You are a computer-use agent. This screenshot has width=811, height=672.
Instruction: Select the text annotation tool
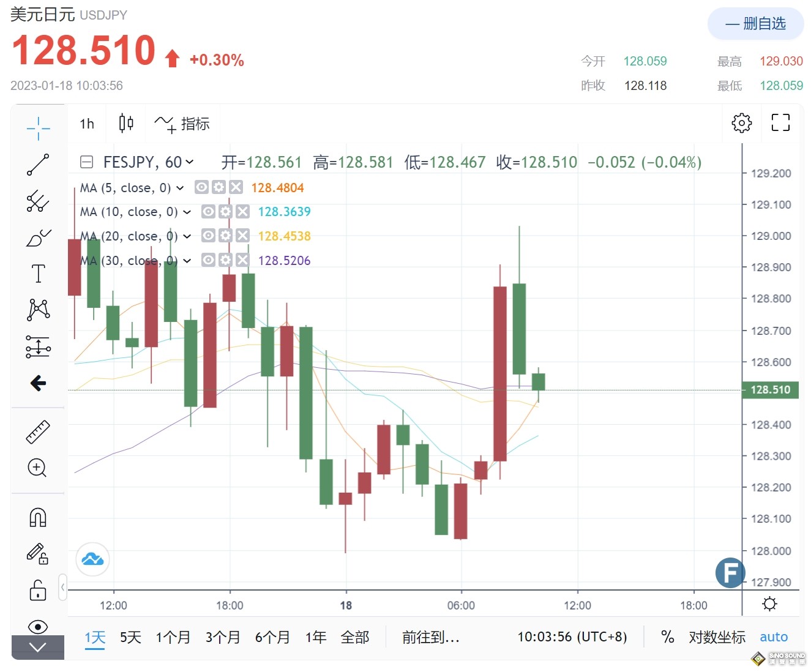tap(38, 274)
